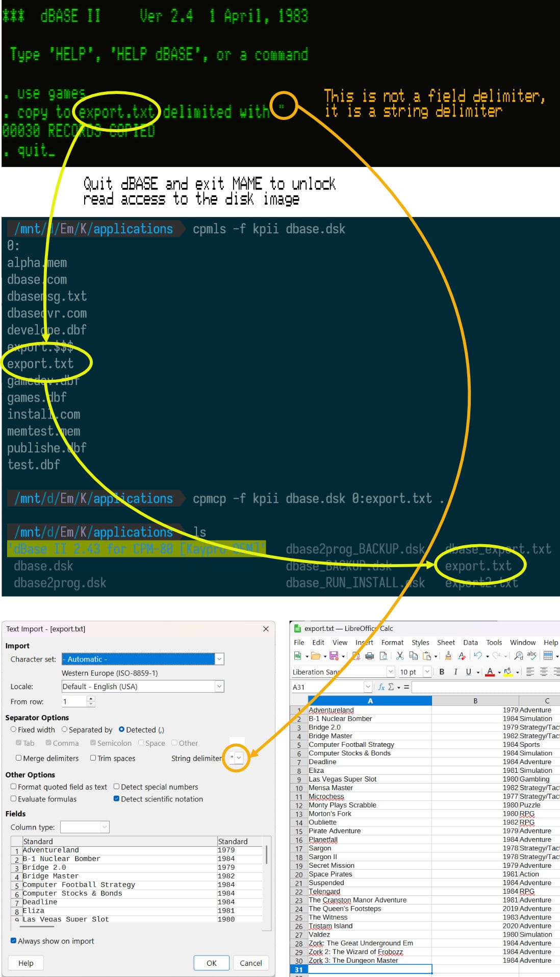Open the Undo history dropdown arrow
Screen dimensions: 560x977
click(487, 656)
